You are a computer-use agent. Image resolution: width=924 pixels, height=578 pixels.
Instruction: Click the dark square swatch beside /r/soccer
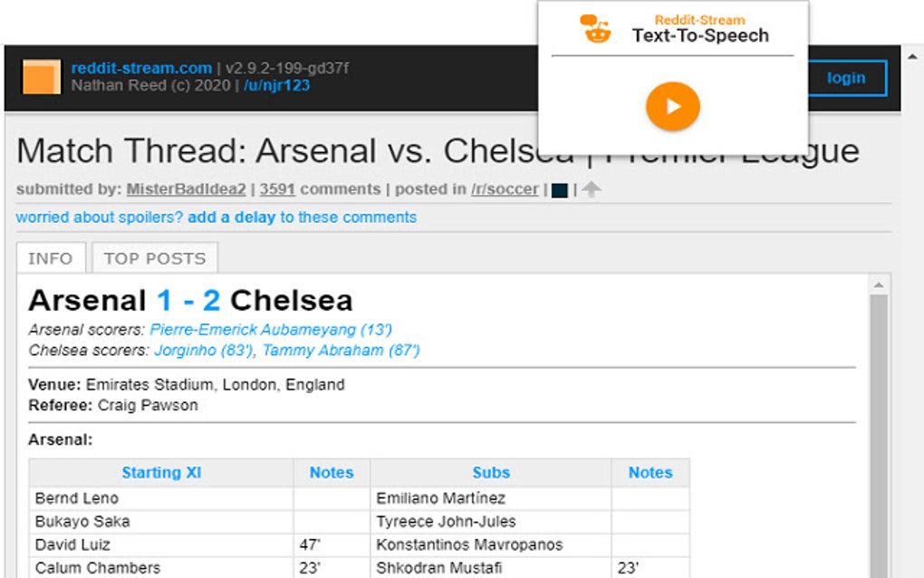[x=560, y=190]
